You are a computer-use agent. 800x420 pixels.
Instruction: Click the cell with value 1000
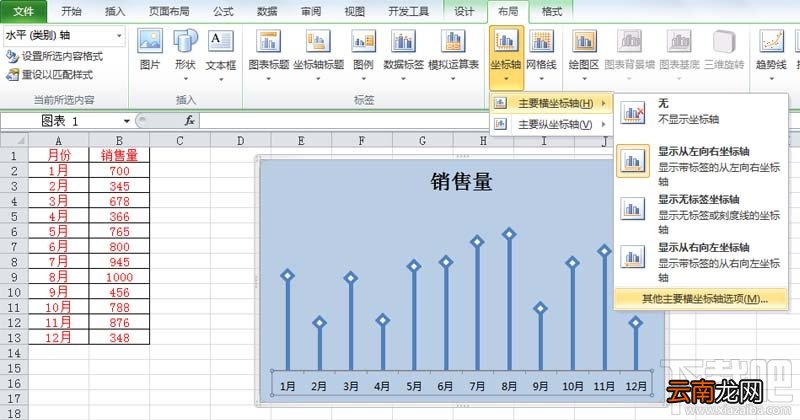click(119, 277)
